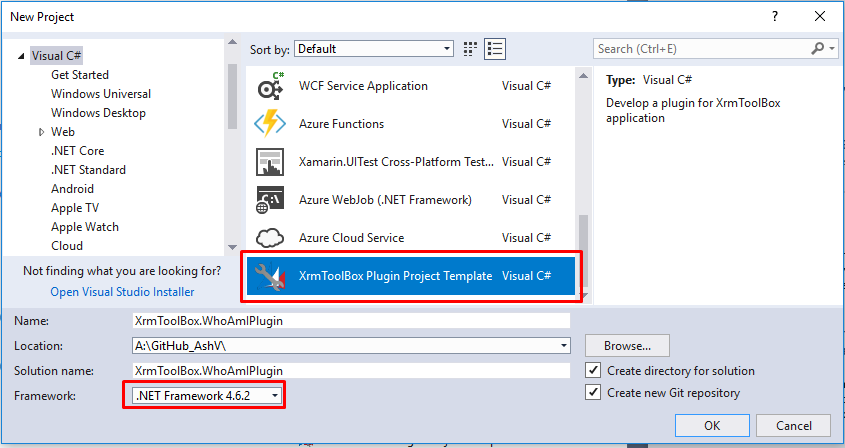Click the WCF Service Application template icon
Viewport: 845px width, 448px height.
270,86
